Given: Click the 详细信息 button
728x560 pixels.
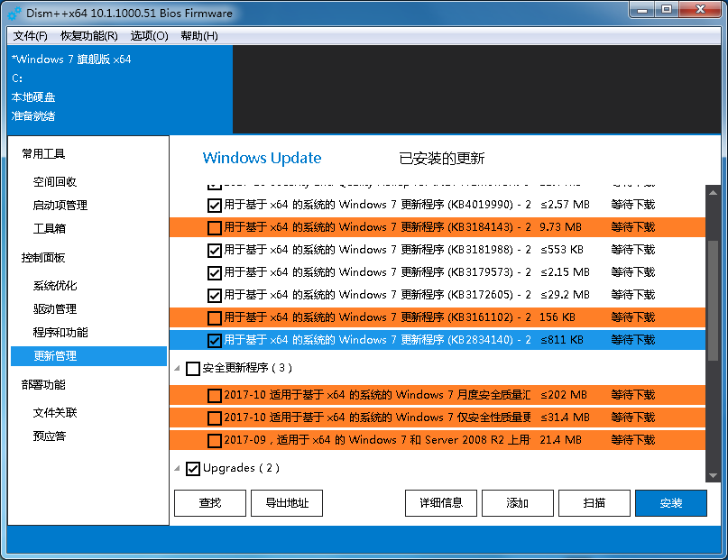Looking at the screenshot, I should (x=441, y=503).
